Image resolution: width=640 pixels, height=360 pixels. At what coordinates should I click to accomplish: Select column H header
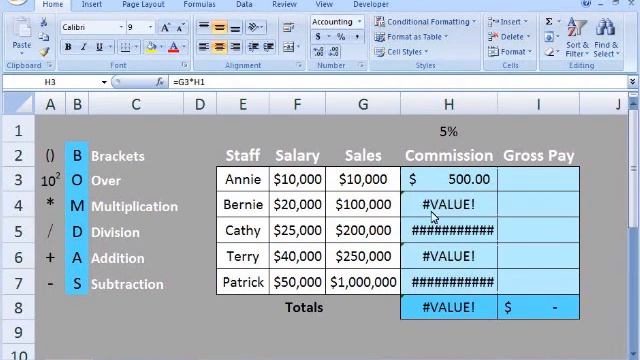point(449,104)
